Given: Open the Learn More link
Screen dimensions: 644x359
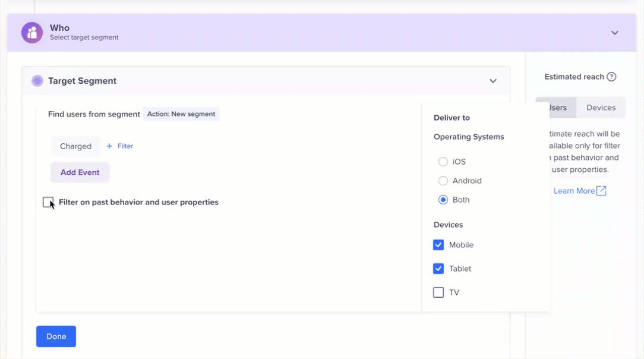Looking at the screenshot, I should 574,190.
